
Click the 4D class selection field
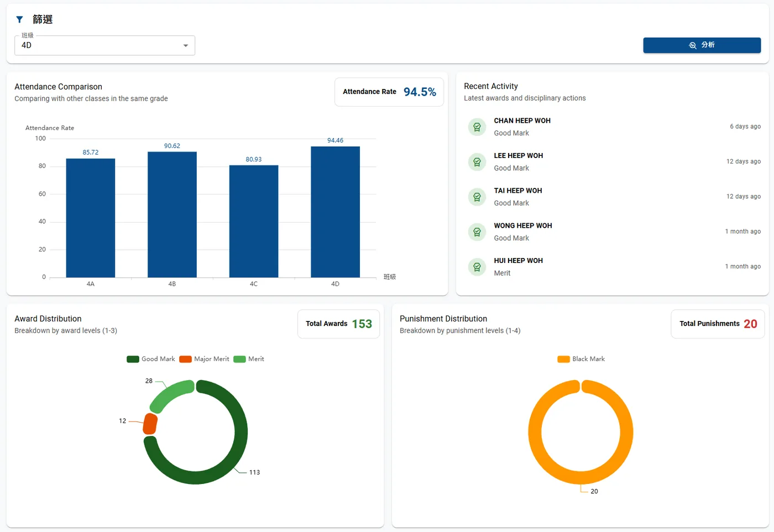(104, 45)
